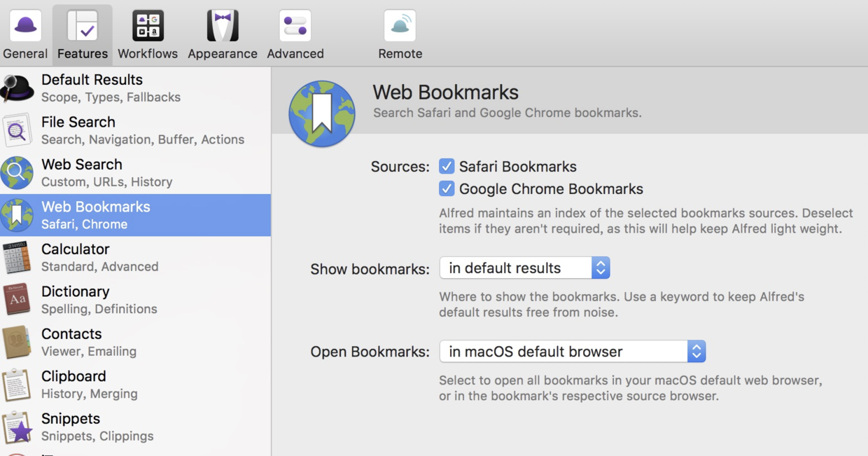868x456 pixels.
Task: Click the 'Safari, Chrome' subtitle in sidebar
Action: [x=84, y=224]
